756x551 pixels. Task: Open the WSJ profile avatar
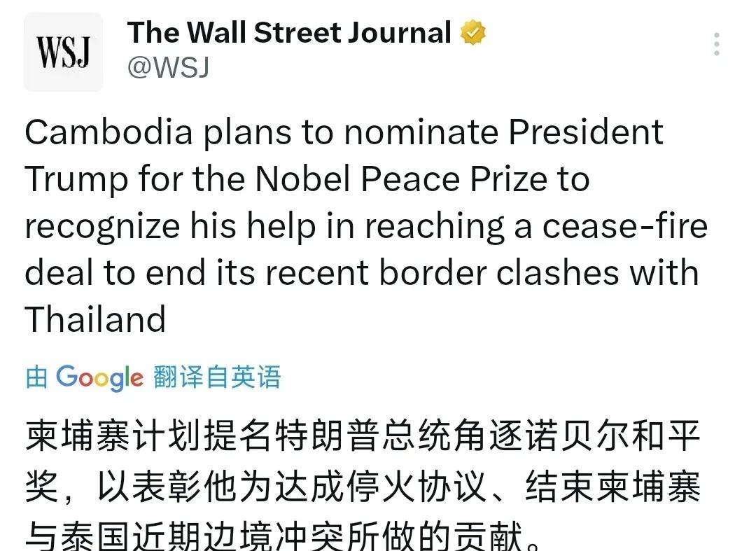[63, 52]
